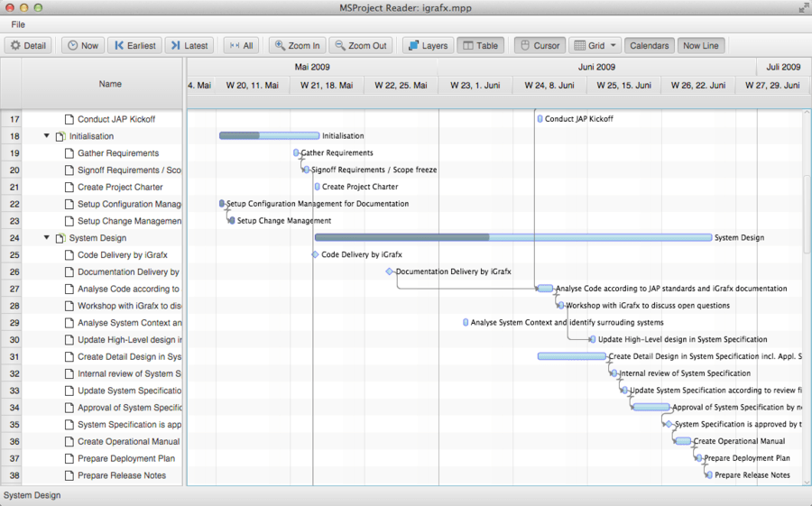
Task: Open the Layers panel
Action: (x=428, y=45)
